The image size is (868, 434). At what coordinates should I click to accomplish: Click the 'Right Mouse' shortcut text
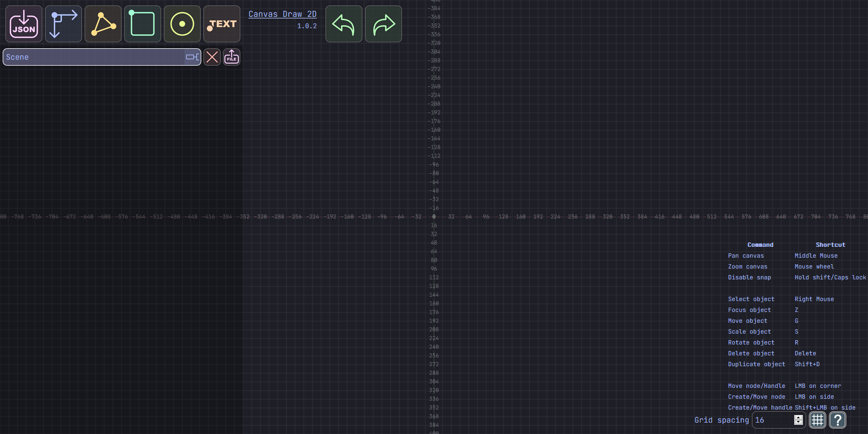coord(814,299)
